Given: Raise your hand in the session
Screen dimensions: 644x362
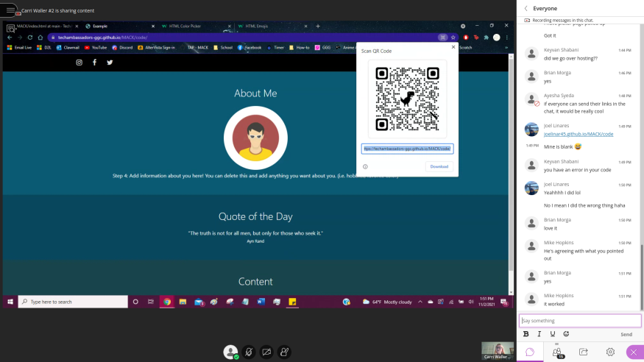Looking at the screenshot, I should (284, 352).
